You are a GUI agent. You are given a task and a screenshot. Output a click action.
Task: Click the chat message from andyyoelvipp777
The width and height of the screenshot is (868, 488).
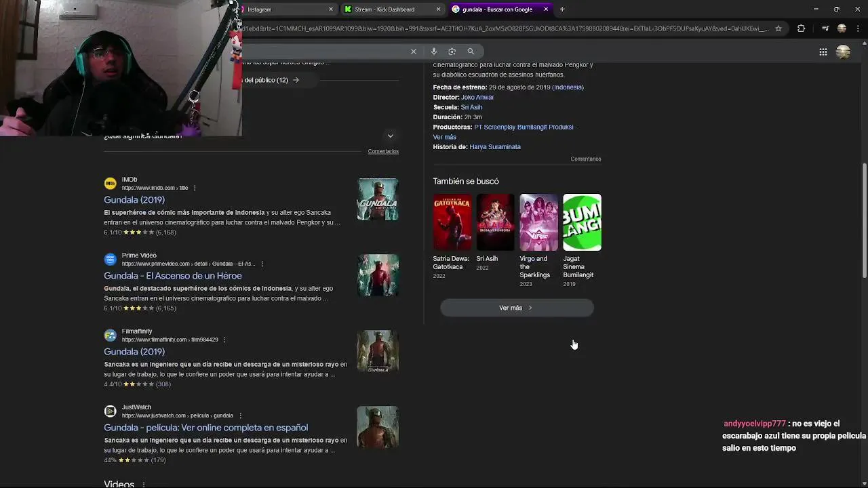[x=794, y=436]
